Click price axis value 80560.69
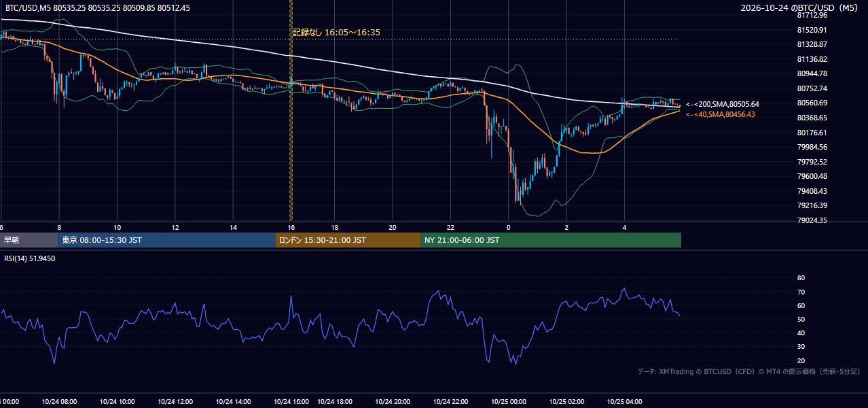Screen dimensions: 868x408 click(812, 103)
